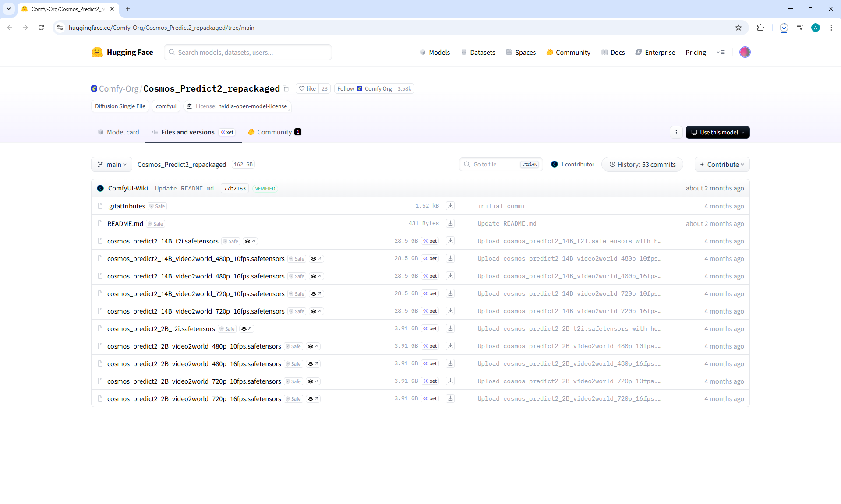The width and height of the screenshot is (841, 504).
Task: Expand the Use this model dropdown
Action: click(717, 132)
